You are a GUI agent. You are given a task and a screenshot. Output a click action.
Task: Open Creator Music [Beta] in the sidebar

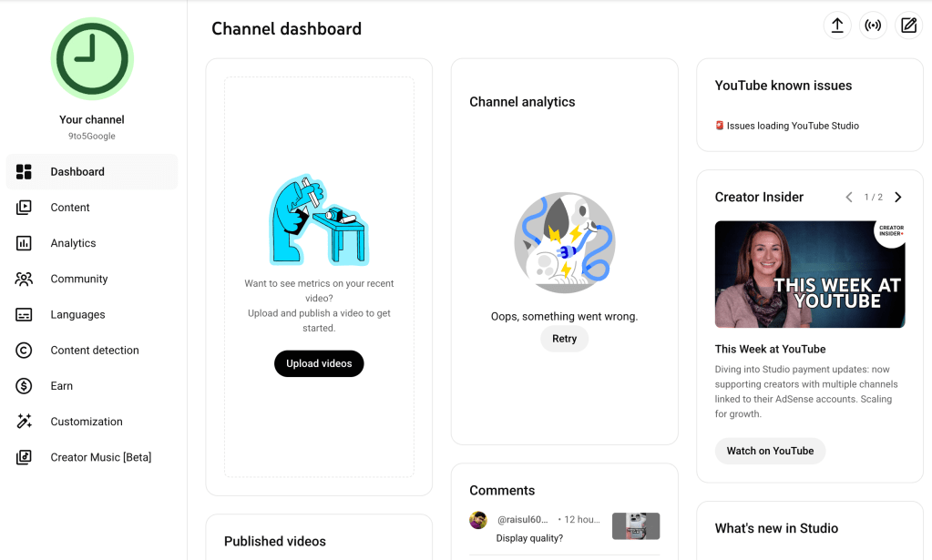(93, 456)
